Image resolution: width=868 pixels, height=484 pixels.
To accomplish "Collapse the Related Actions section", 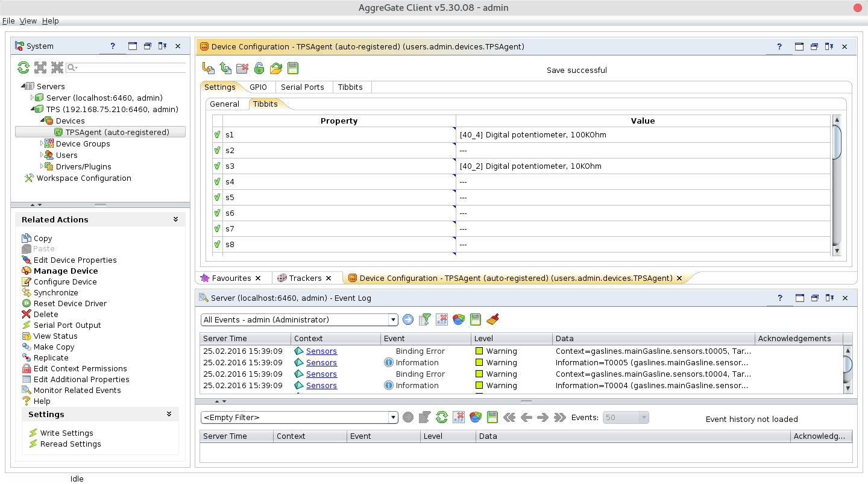I will click(175, 219).
